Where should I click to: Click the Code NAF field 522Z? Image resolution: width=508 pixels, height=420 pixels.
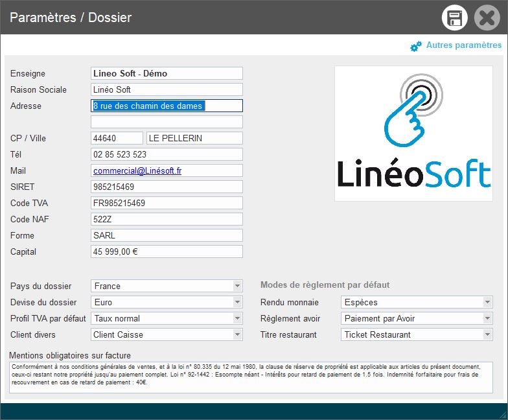[167, 219]
